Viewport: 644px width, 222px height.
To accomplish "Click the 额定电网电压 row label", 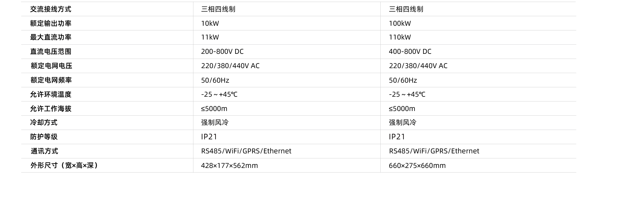I will coord(51,66).
